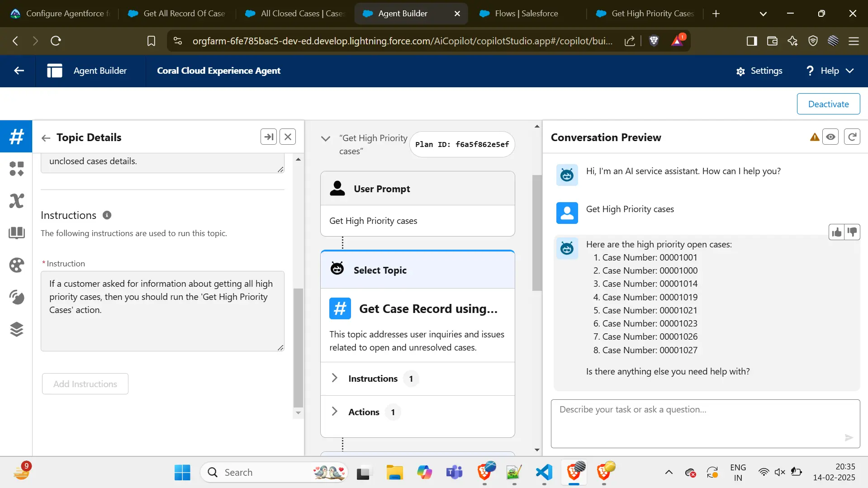Switch to Configure Agentforce browser tab
The image size is (868, 488).
pyautogui.click(x=60, y=14)
